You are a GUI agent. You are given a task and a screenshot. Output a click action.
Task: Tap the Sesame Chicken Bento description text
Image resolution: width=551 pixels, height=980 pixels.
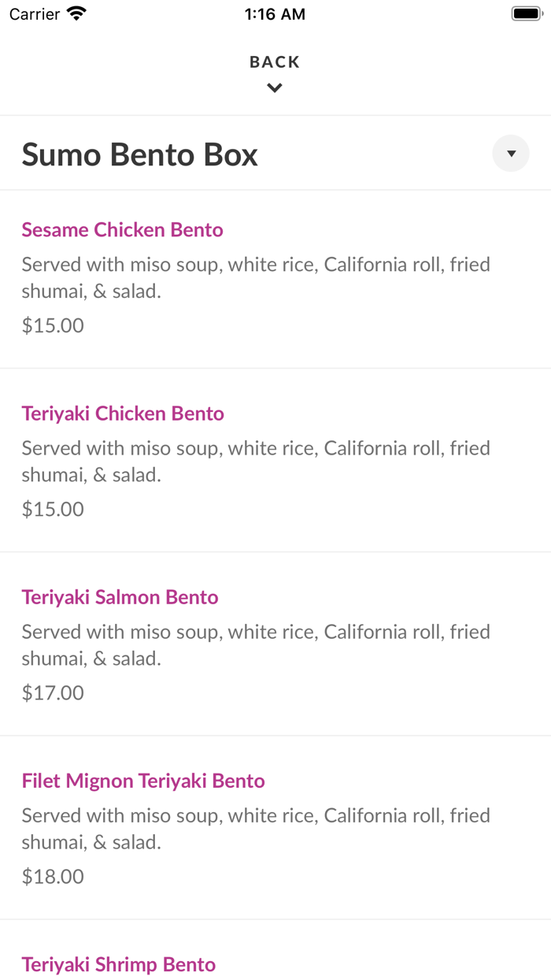point(256,278)
